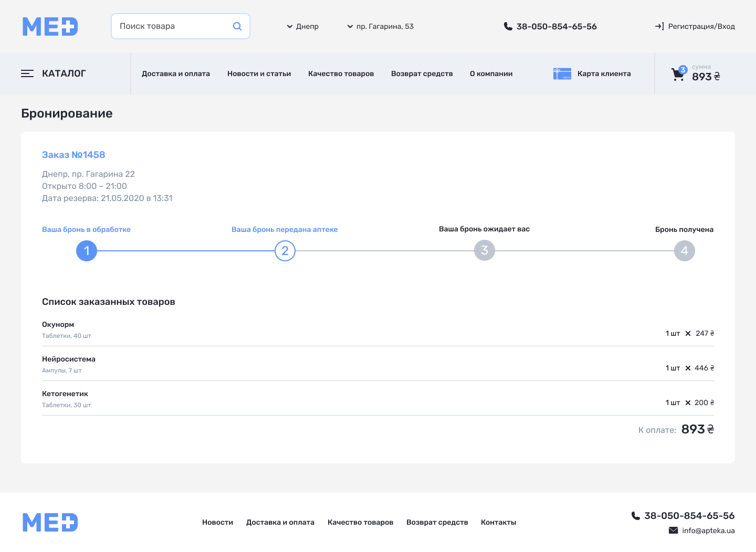The width and height of the screenshot is (756, 552).
Task: Click price 446 ₴
Action: [x=704, y=368]
